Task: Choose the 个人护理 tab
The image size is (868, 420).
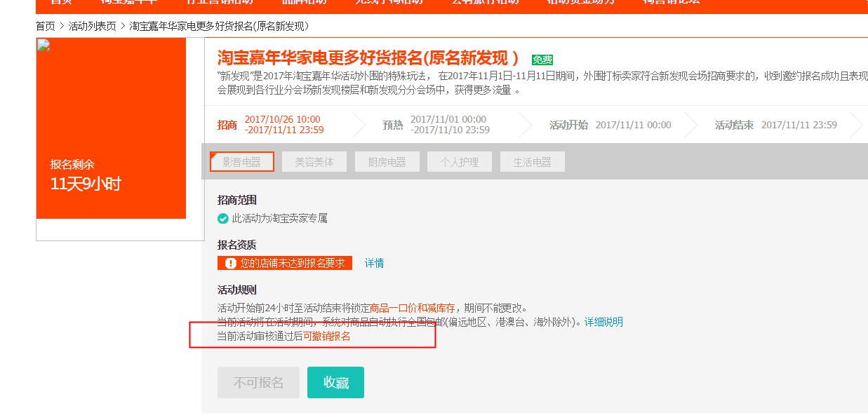Action: point(460,162)
